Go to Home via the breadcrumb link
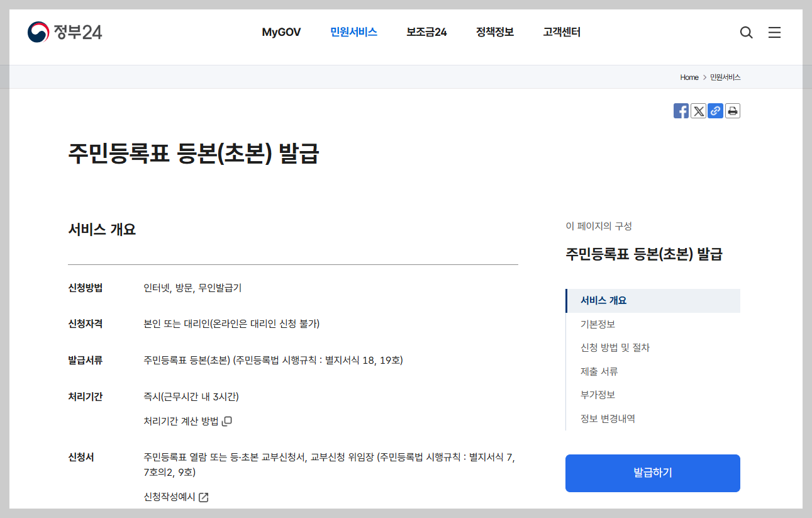Screen dimensions: 812x518 click(689, 77)
